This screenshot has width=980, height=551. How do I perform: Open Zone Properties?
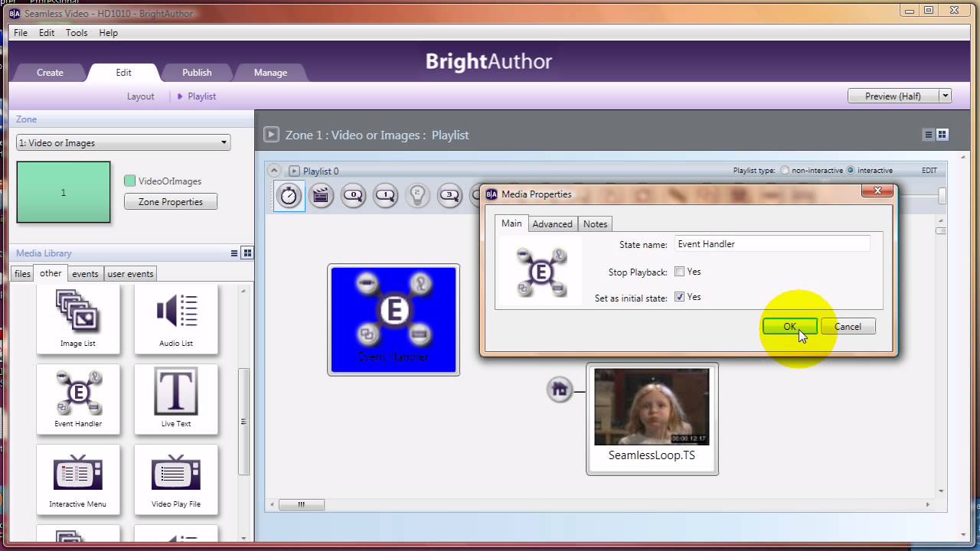click(x=170, y=202)
